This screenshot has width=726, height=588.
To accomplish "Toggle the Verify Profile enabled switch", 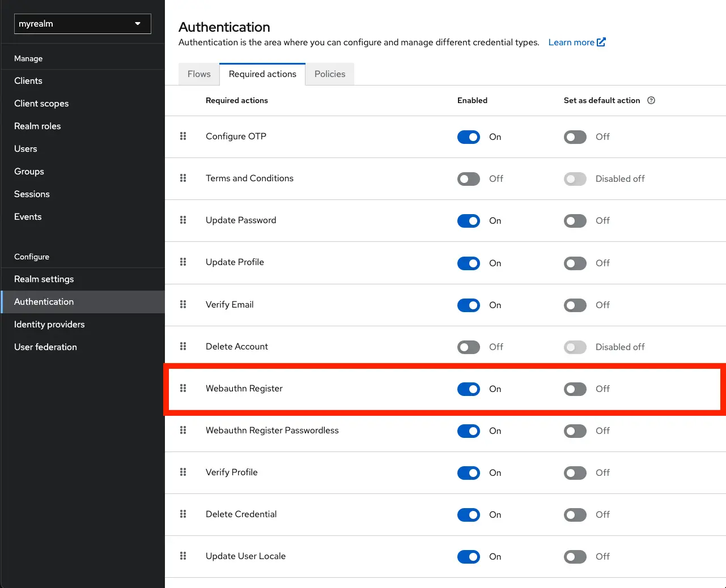I will click(x=469, y=472).
